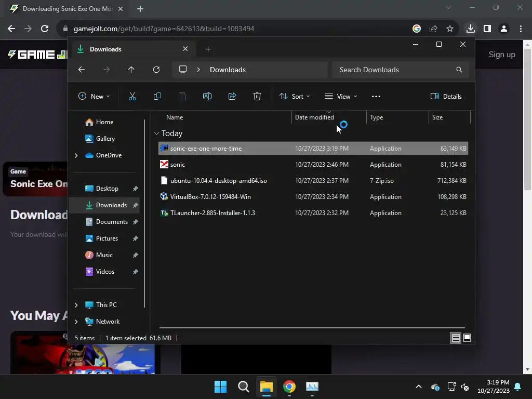Image resolution: width=532 pixels, height=399 pixels.
Task: Click the Share icon in Explorer toolbar
Action: 232,96
